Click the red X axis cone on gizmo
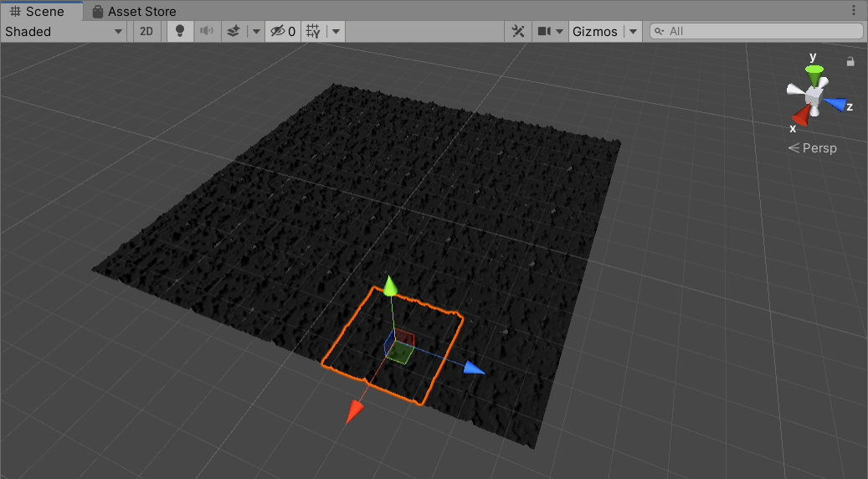 pyautogui.click(x=801, y=116)
